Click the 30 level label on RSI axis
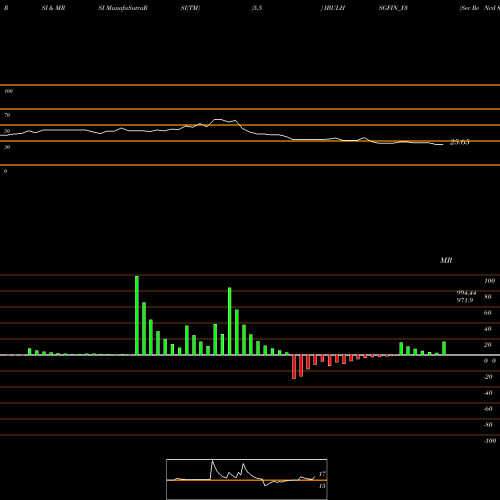Image resolution: width=500 pixels, height=500 pixels. (7, 147)
